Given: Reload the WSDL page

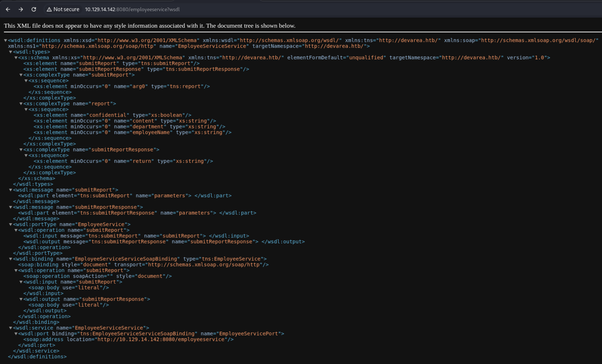Looking at the screenshot, I should pos(34,9).
